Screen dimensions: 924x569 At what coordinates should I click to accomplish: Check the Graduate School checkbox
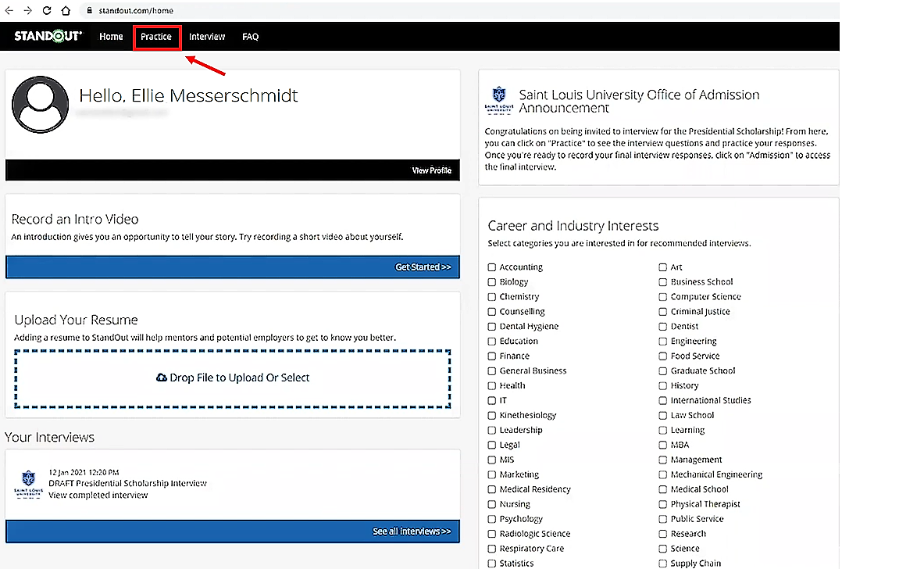click(x=663, y=371)
